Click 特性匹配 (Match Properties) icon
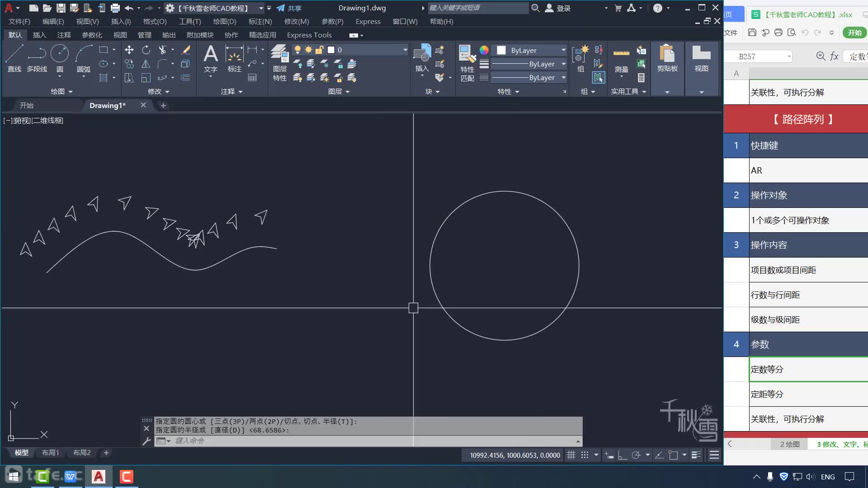This screenshot has width=868, height=488. pos(467,63)
